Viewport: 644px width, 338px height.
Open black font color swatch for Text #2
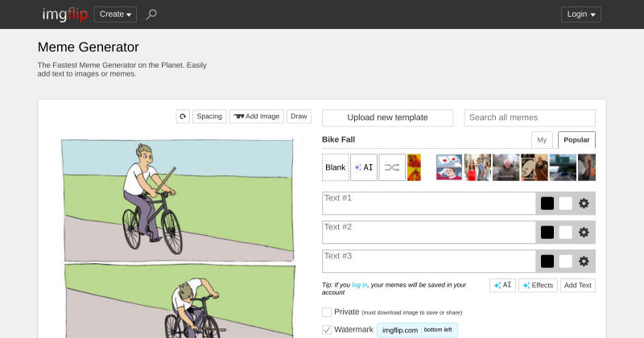[x=547, y=233]
